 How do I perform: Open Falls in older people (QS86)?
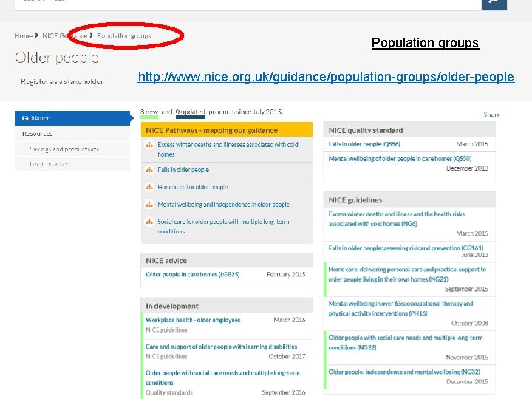pos(364,144)
